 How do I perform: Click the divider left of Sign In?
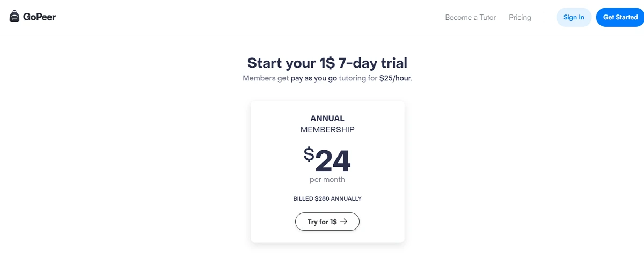pyautogui.click(x=545, y=17)
